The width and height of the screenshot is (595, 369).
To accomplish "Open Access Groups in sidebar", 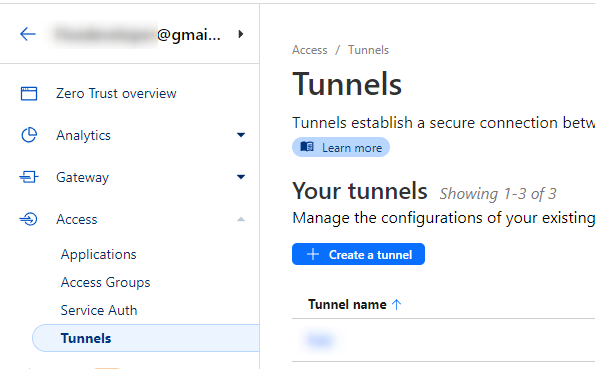I will [x=105, y=282].
